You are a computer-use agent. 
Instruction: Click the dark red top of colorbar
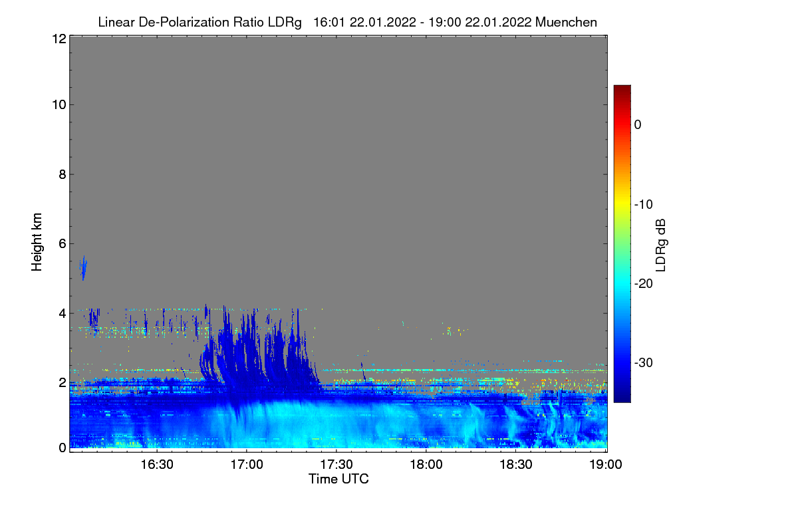coord(622,90)
